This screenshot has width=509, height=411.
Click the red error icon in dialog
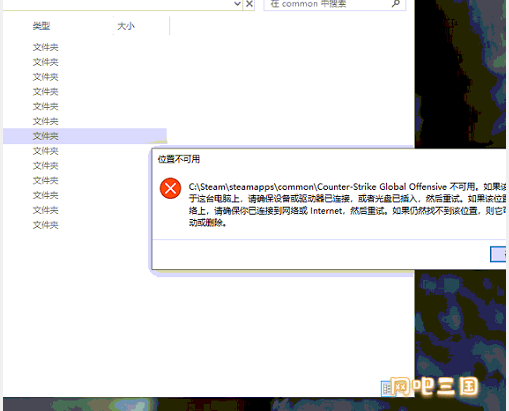coord(170,188)
